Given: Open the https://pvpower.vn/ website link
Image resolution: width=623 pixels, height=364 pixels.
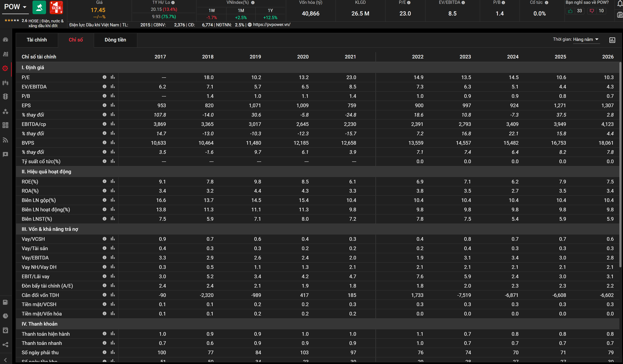Looking at the screenshot, I should pos(271,25).
